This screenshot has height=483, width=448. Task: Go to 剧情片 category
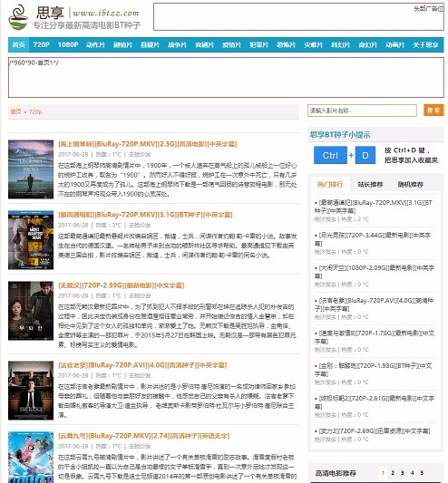coord(122,45)
